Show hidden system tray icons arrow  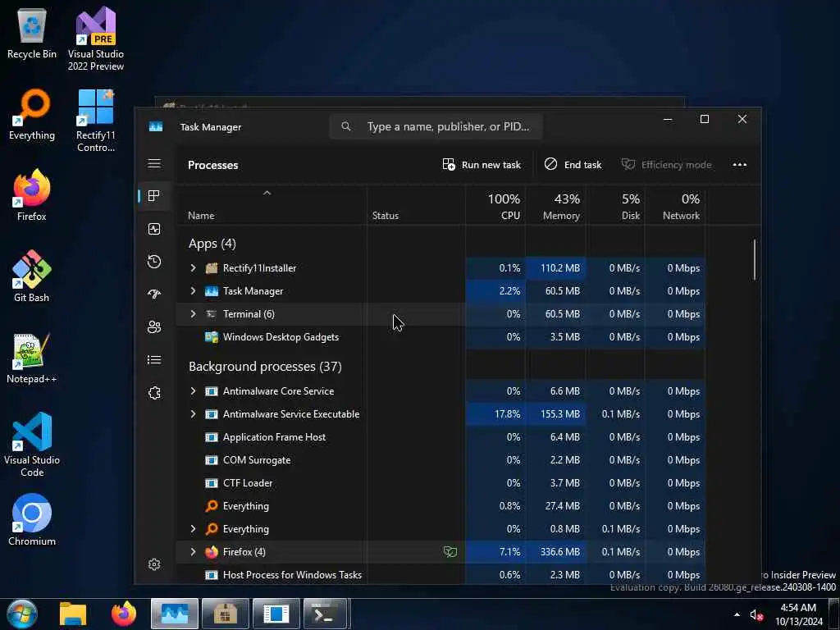coord(737,614)
